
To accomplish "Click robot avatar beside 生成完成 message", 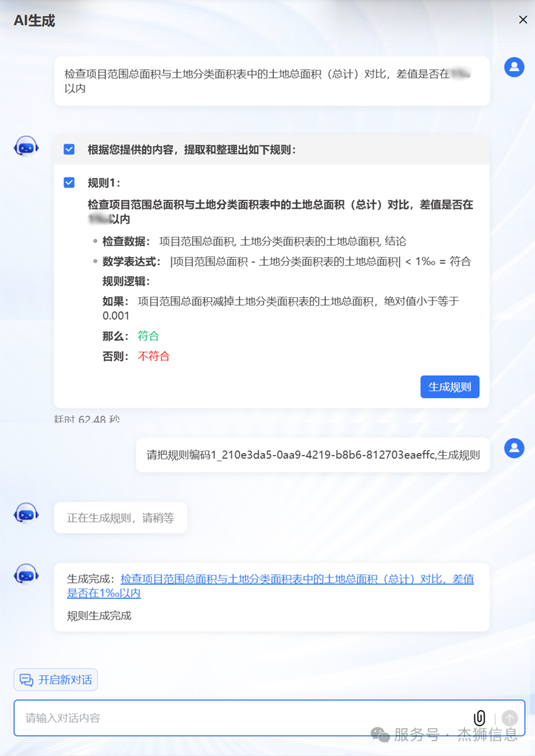I will click(x=26, y=574).
